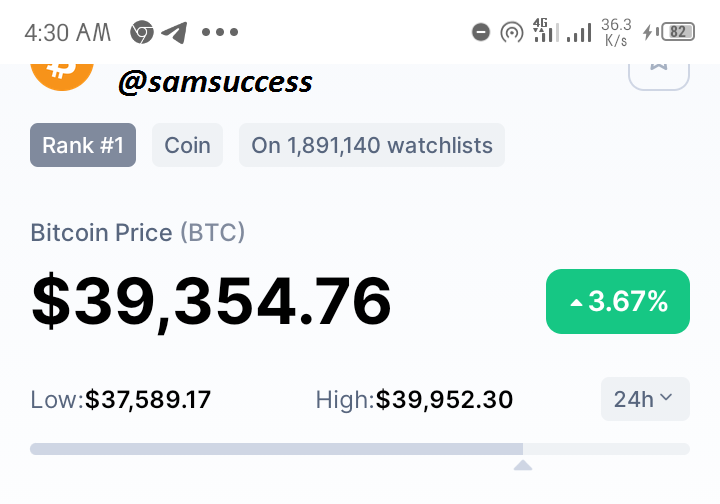Open the 24h timeframe dropdown
The image size is (720, 504).
[x=645, y=399]
